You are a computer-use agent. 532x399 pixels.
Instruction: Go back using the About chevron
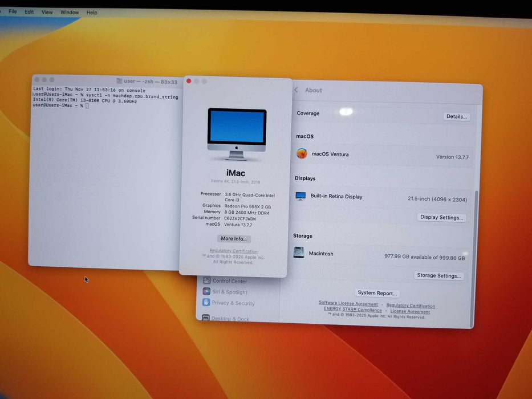tap(296, 89)
